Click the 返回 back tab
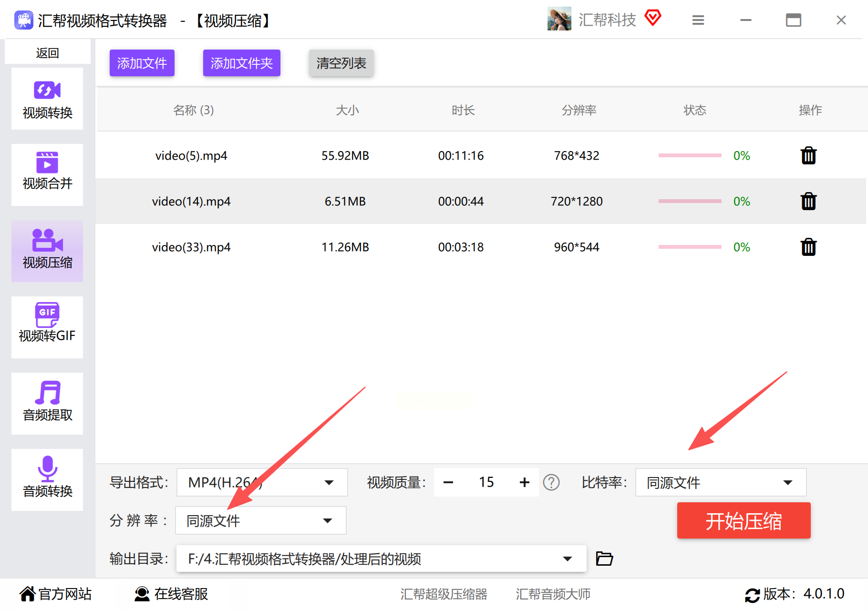Viewport: 868px width, 610px height. [x=48, y=52]
